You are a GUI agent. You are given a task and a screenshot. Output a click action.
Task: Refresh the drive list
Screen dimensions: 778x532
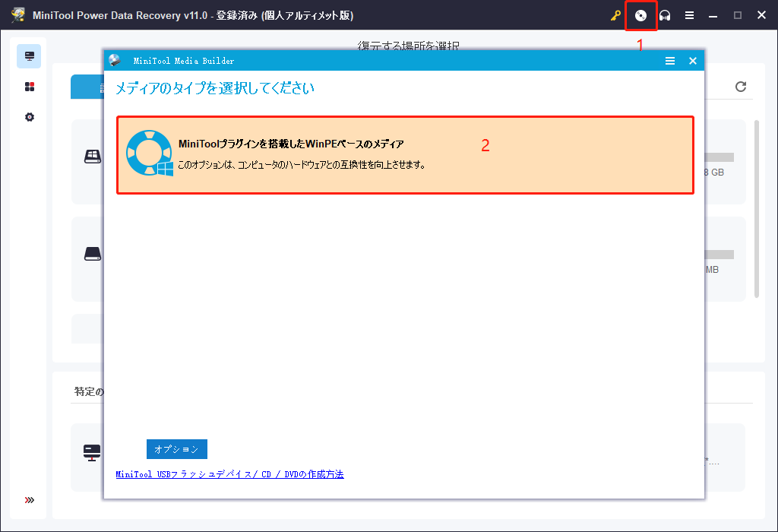[x=741, y=87]
